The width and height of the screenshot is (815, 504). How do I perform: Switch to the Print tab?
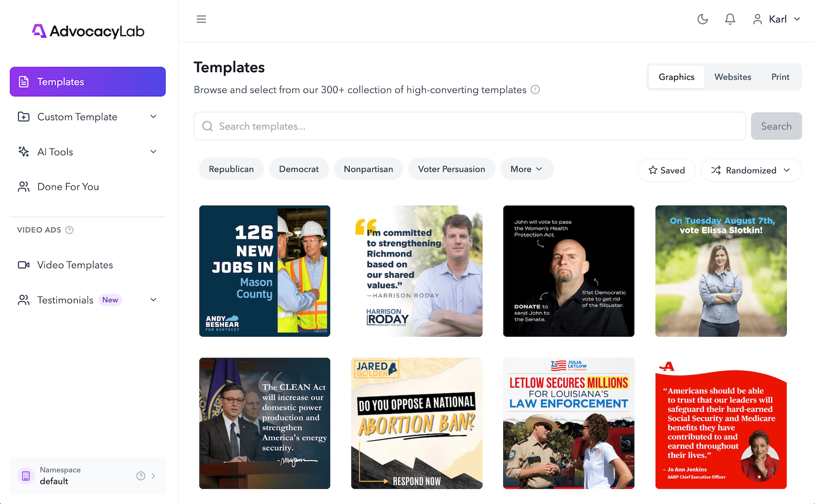pos(780,77)
